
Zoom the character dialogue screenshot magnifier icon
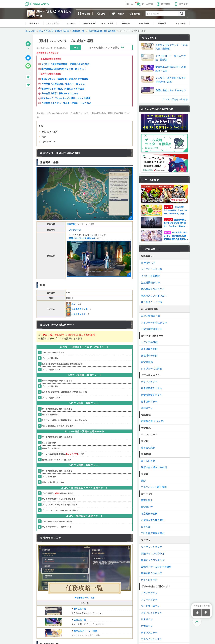coord(129,275)
